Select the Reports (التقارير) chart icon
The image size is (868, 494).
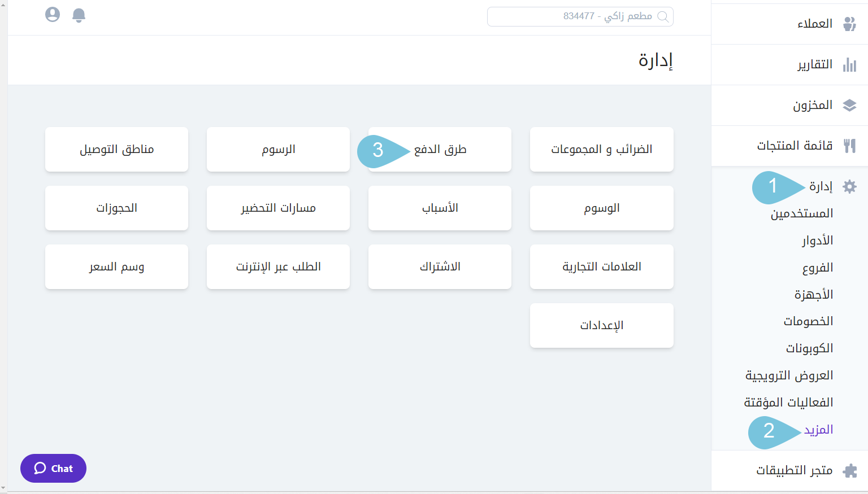click(851, 64)
